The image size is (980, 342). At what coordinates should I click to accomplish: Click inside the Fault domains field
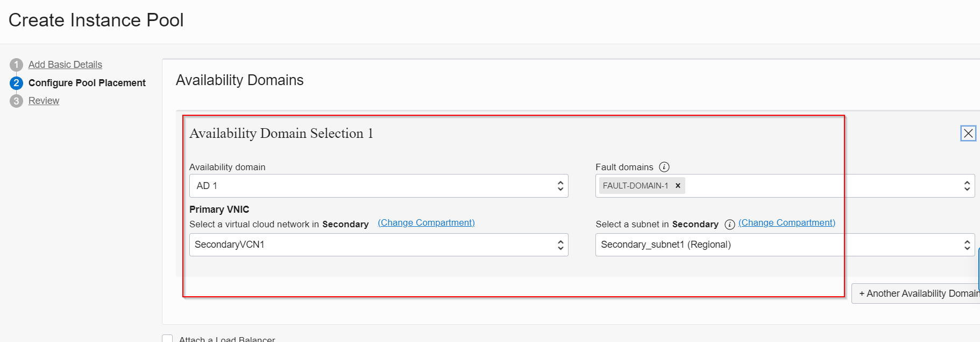(x=807, y=186)
